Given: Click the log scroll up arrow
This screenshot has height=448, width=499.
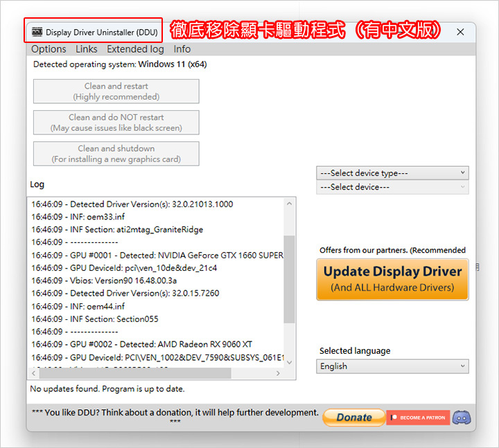Looking at the screenshot, I should 289,204.
